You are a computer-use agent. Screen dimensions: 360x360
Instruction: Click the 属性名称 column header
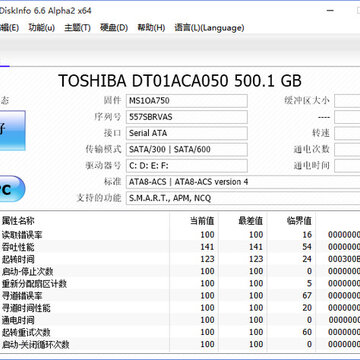(x=18, y=221)
